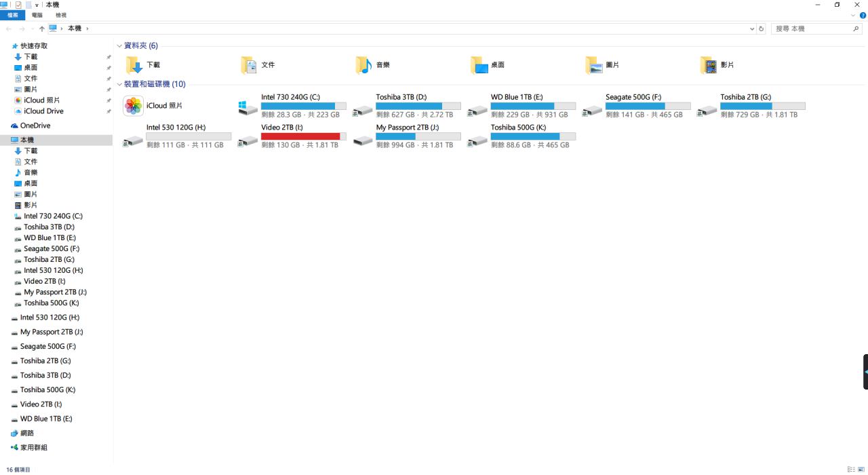The image size is (868, 475).
Task: Click the computer icon in the address bar
Action: tap(53, 28)
